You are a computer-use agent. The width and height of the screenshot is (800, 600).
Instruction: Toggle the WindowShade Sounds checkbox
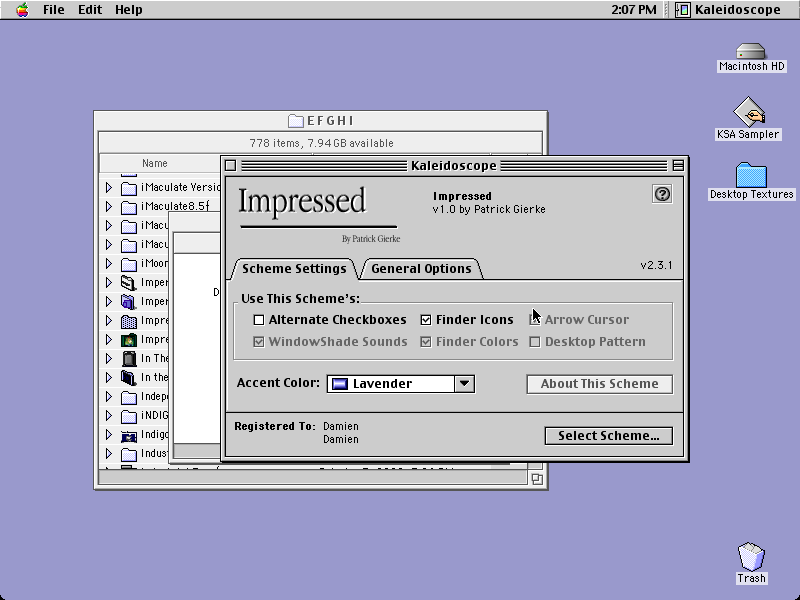point(259,342)
